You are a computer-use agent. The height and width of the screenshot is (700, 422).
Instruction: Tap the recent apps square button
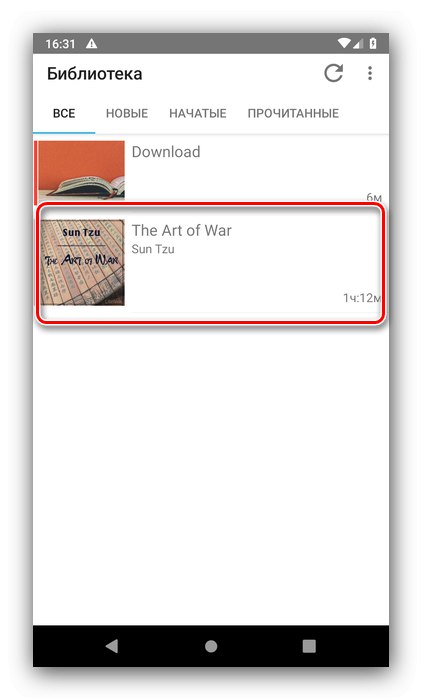click(309, 646)
